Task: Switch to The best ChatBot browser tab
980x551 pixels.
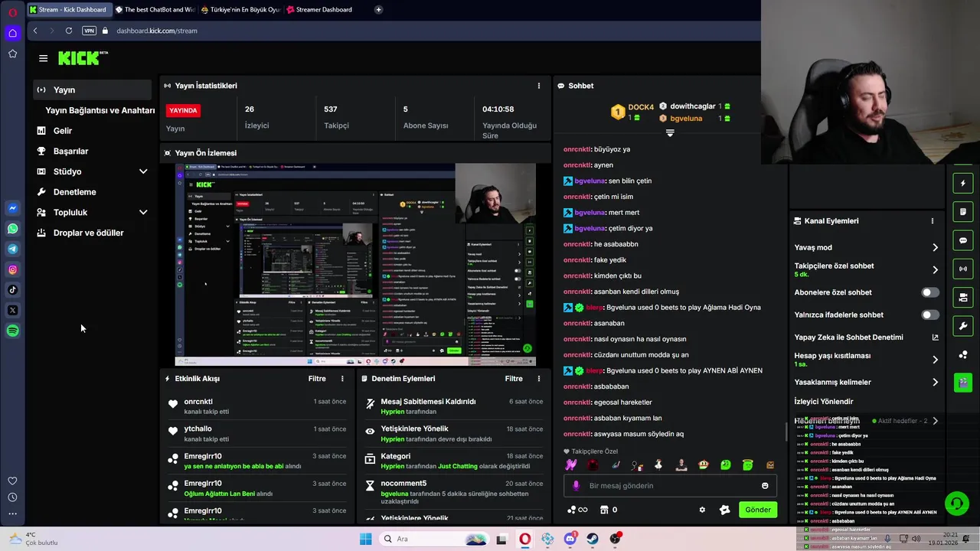Action: click(x=155, y=10)
